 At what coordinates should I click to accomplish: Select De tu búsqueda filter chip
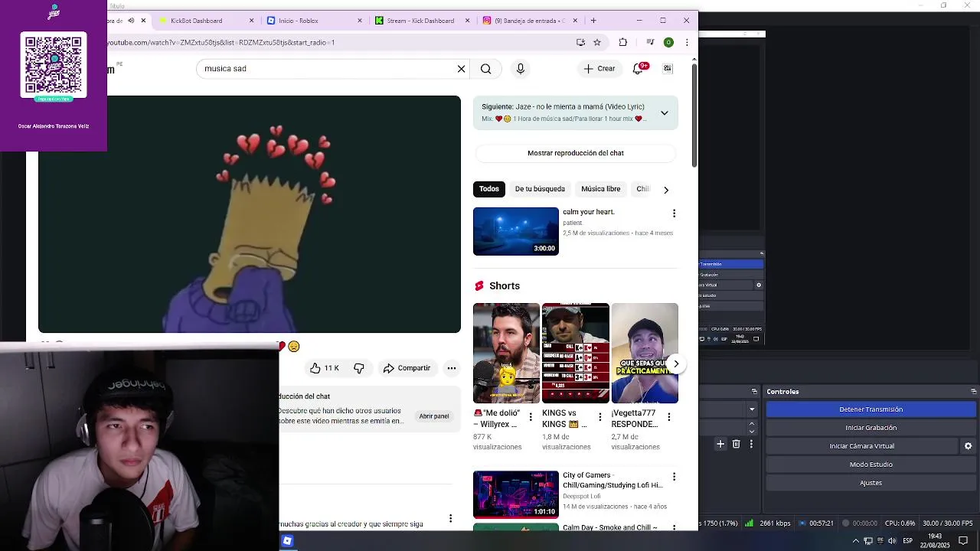click(x=540, y=189)
